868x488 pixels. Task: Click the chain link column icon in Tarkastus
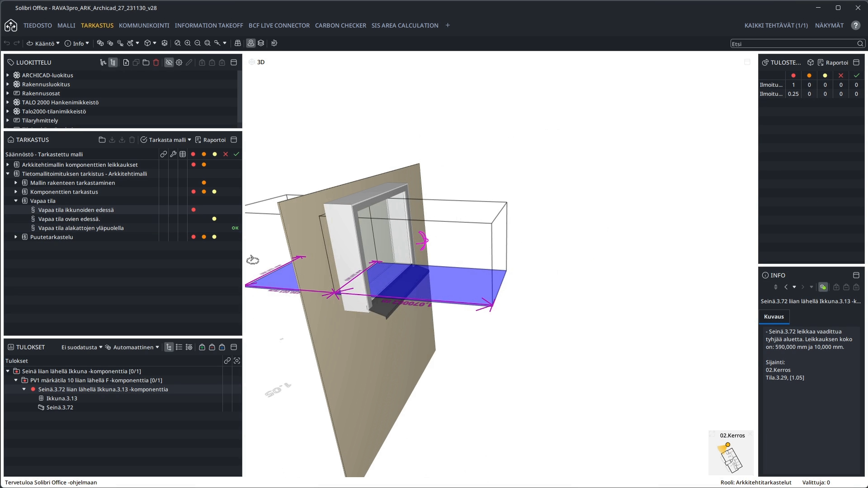coord(164,154)
